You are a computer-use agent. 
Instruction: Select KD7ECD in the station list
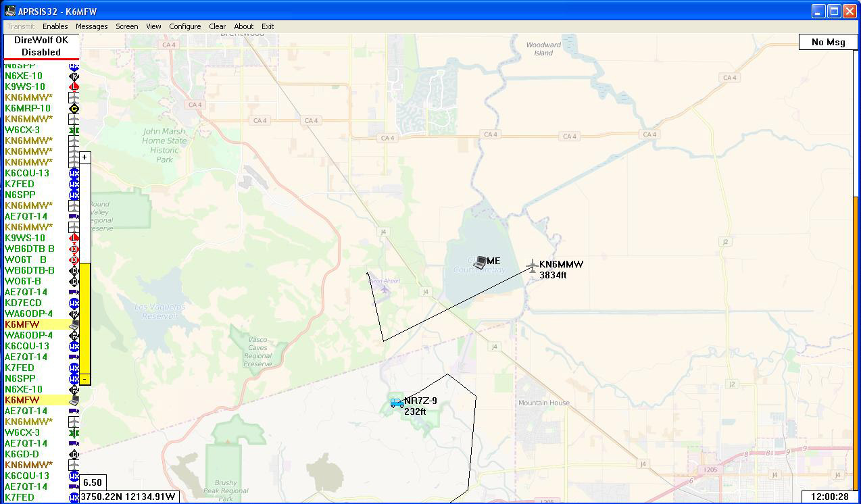tap(23, 303)
